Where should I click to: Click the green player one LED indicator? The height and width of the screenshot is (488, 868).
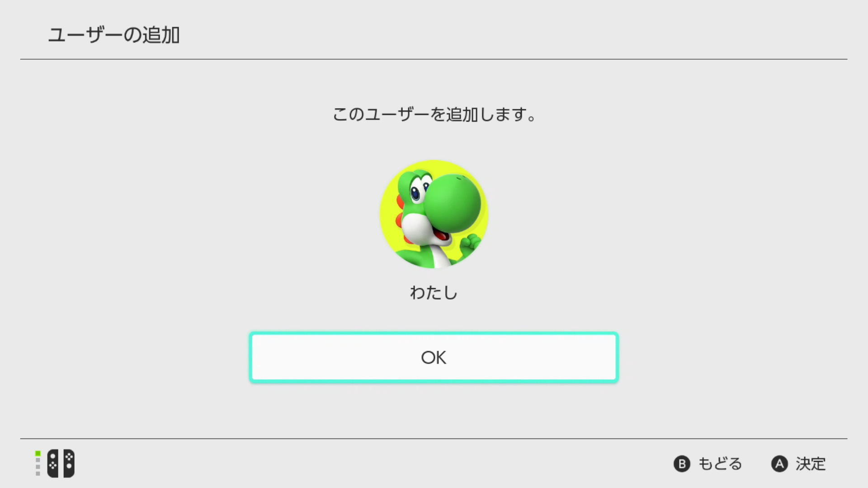pos(38,453)
